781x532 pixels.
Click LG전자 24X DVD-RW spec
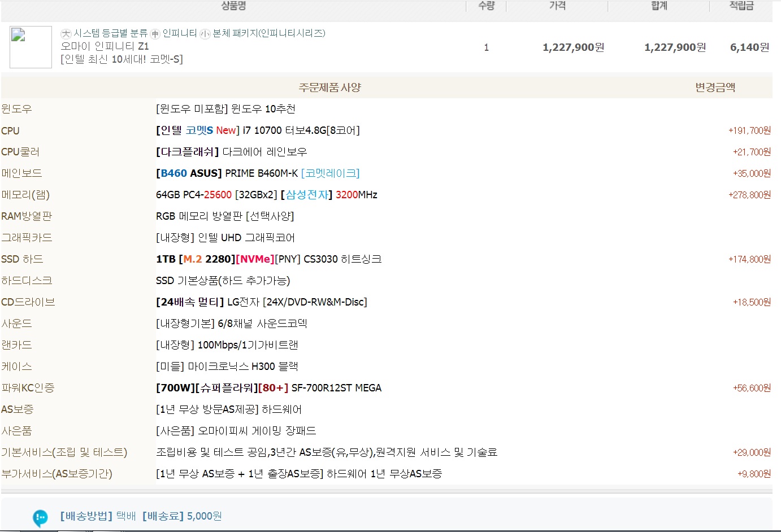click(x=262, y=302)
